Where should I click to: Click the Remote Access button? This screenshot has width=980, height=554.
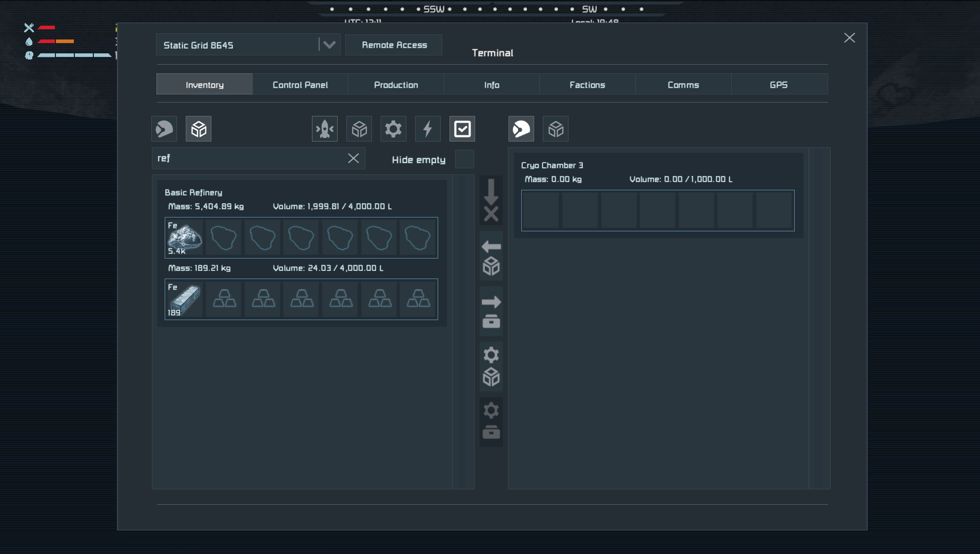(x=394, y=45)
